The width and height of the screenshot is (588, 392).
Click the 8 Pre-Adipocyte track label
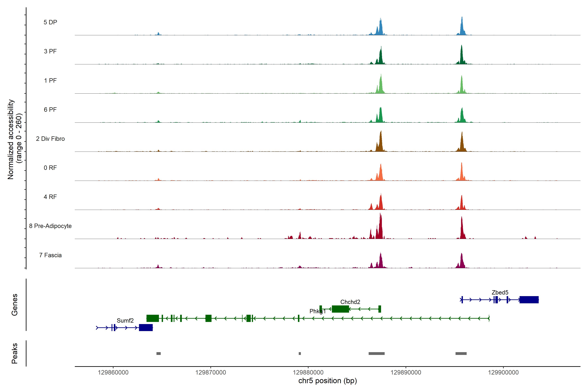[50, 226]
